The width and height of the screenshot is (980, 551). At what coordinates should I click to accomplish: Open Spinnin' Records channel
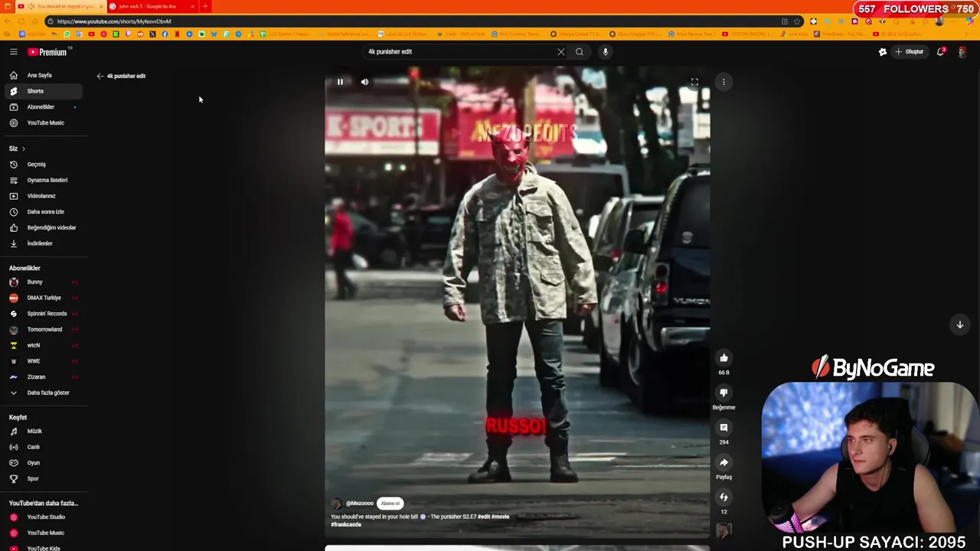(x=44, y=314)
